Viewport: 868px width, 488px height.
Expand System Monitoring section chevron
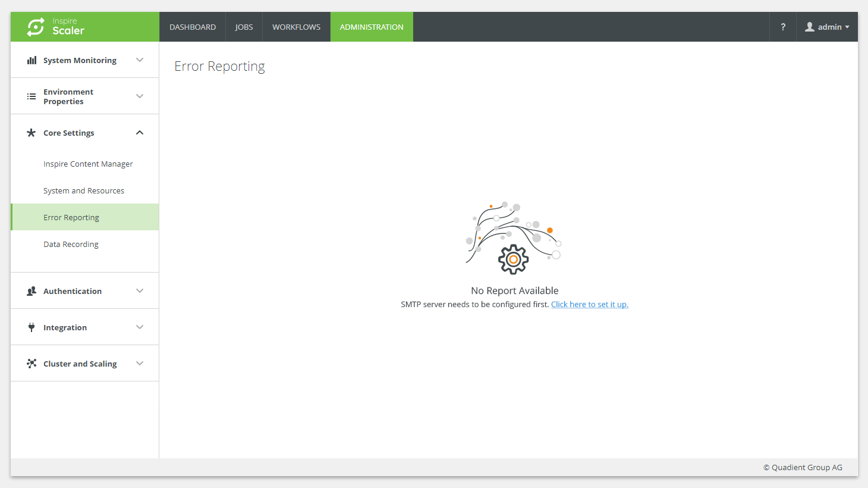pyautogui.click(x=140, y=60)
